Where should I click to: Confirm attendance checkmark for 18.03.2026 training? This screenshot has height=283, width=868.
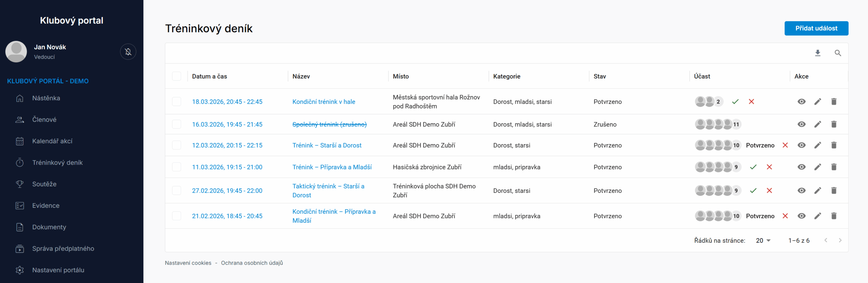pos(735,101)
